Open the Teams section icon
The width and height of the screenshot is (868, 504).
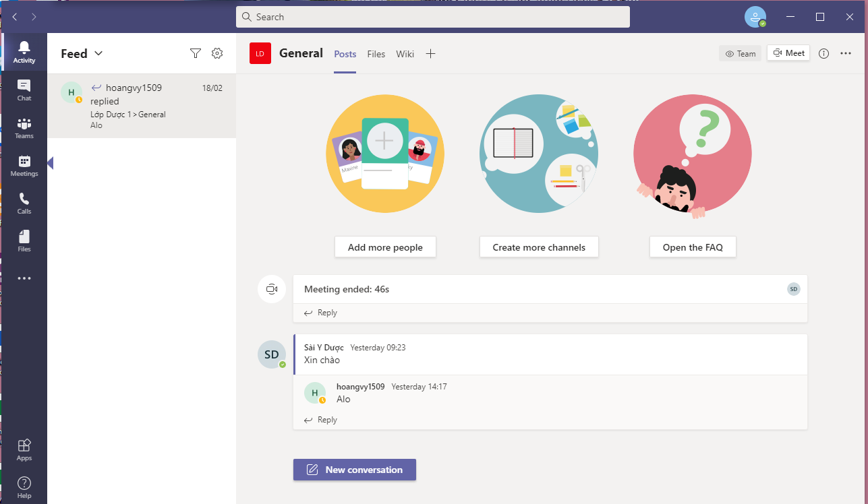point(24,127)
